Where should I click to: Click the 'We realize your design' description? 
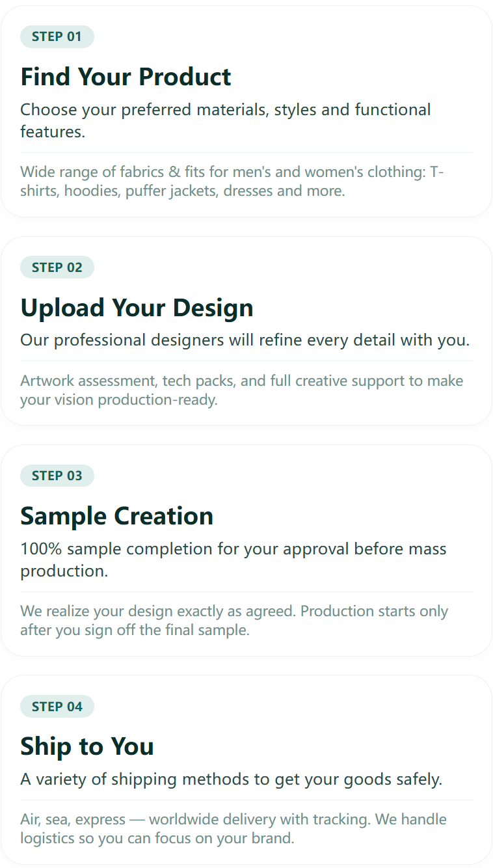(x=234, y=621)
